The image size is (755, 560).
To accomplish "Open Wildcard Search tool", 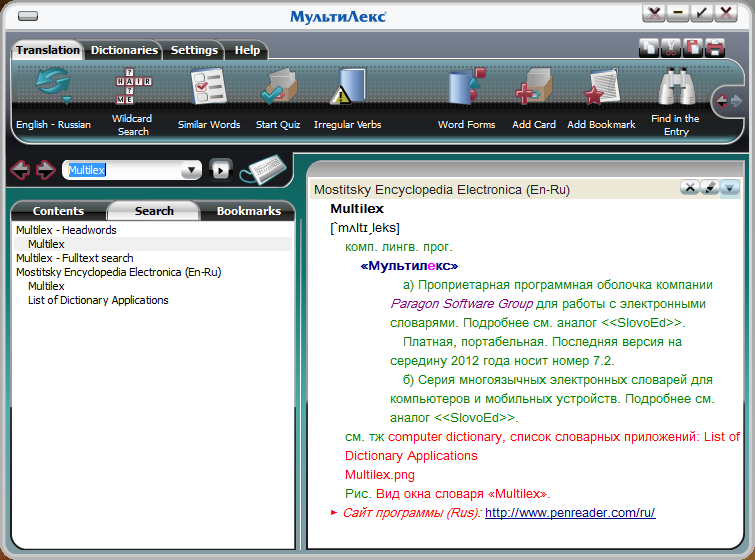I will [x=132, y=87].
